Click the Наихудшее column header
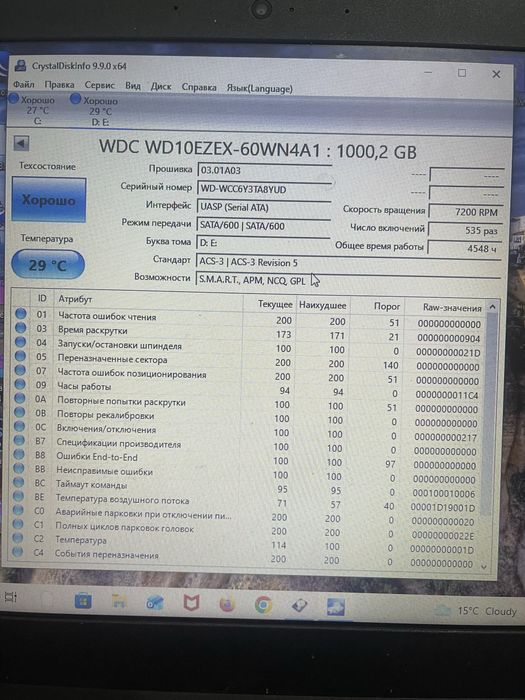The image size is (525, 700). coord(323,305)
